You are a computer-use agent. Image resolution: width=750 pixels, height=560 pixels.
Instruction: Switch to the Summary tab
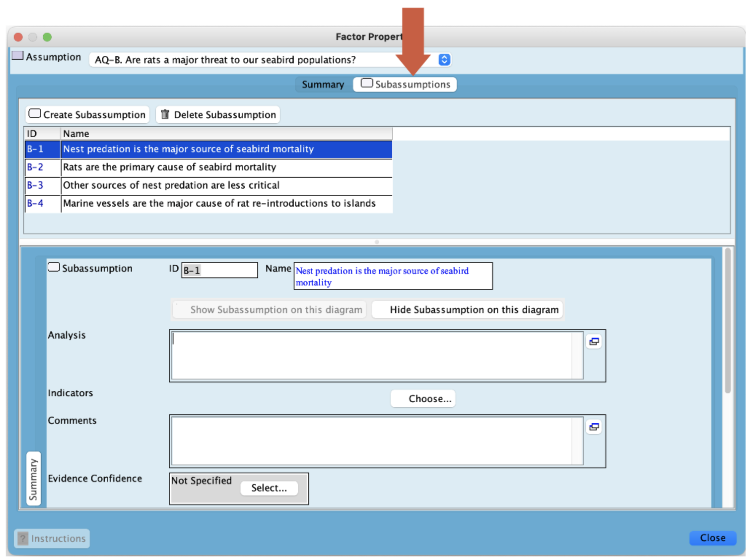coord(323,84)
